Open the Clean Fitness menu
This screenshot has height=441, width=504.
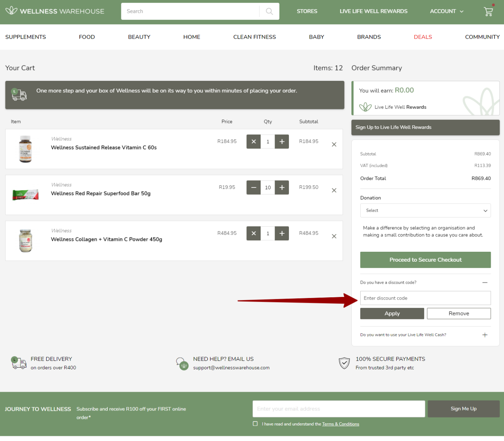tap(254, 37)
